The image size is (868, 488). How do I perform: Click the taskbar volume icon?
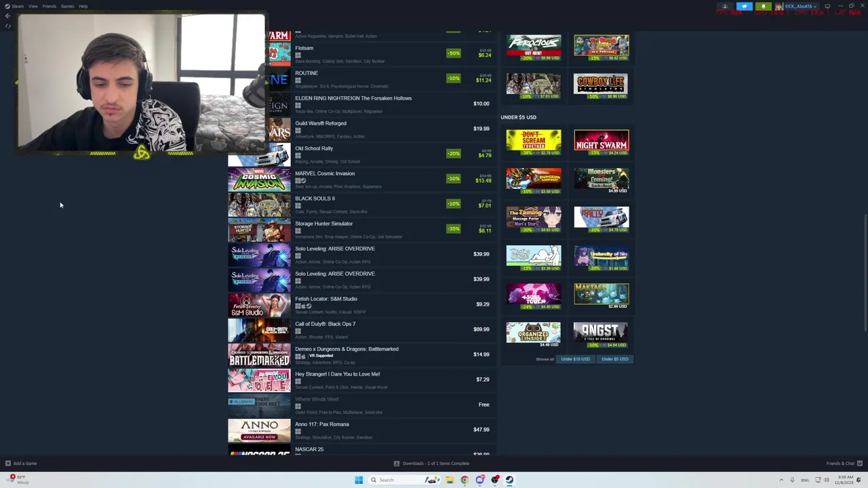[x=826, y=480]
